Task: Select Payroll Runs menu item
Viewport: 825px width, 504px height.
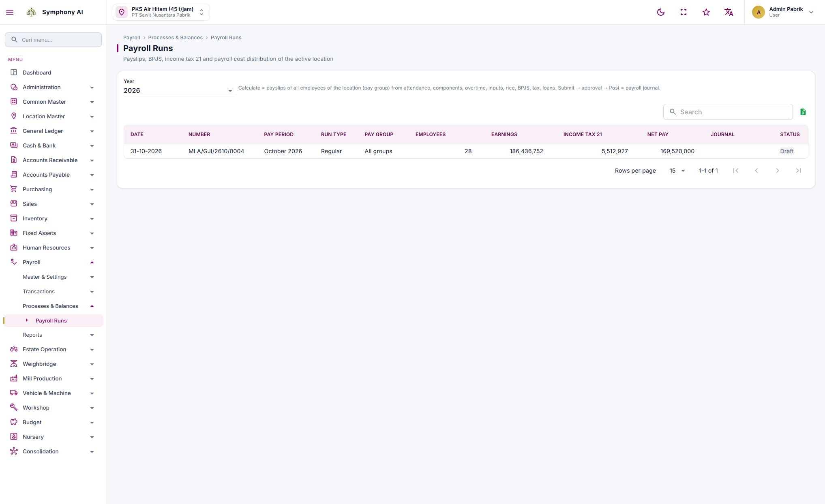Action: pyautogui.click(x=53, y=320)
